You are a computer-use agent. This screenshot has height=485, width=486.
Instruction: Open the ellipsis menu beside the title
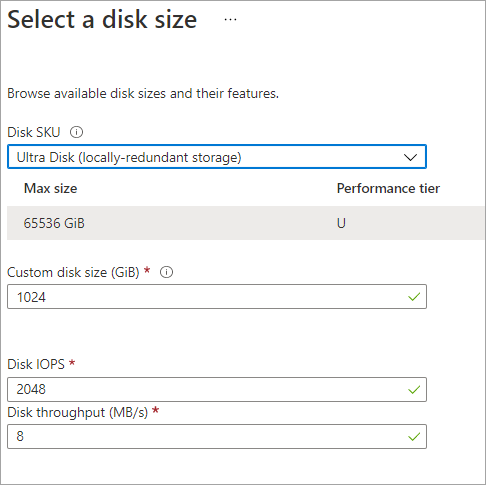tap(230, 20)
